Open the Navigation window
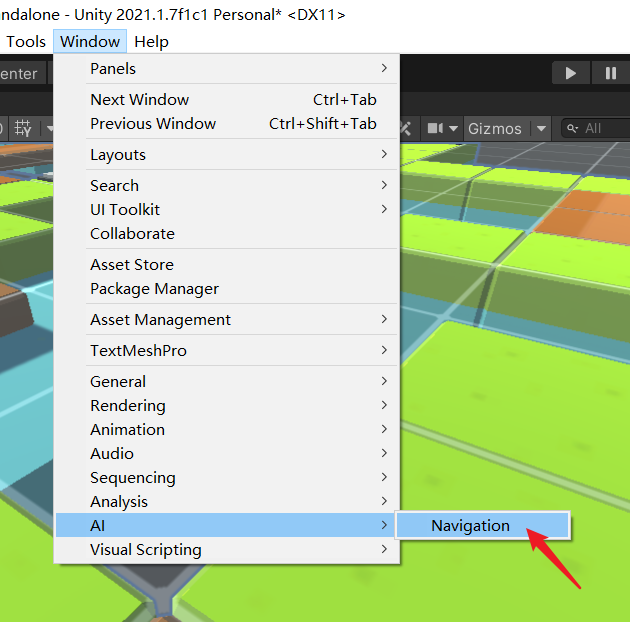 tap(483, 526)
